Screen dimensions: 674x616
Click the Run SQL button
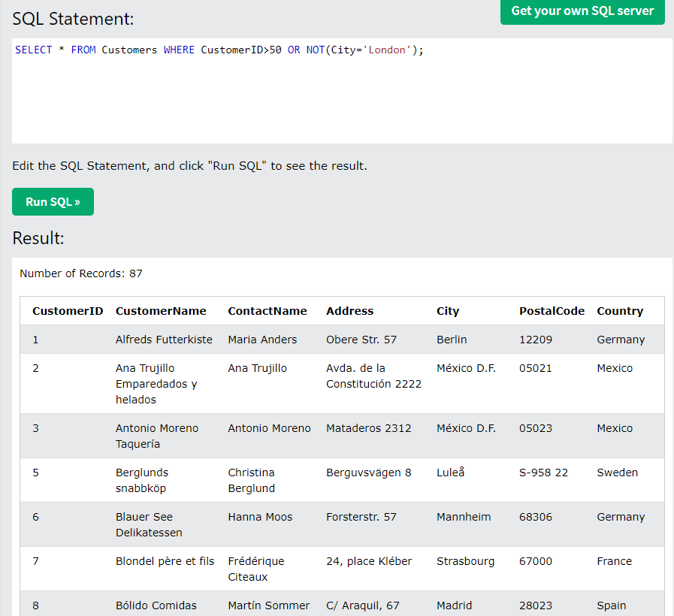53,201
